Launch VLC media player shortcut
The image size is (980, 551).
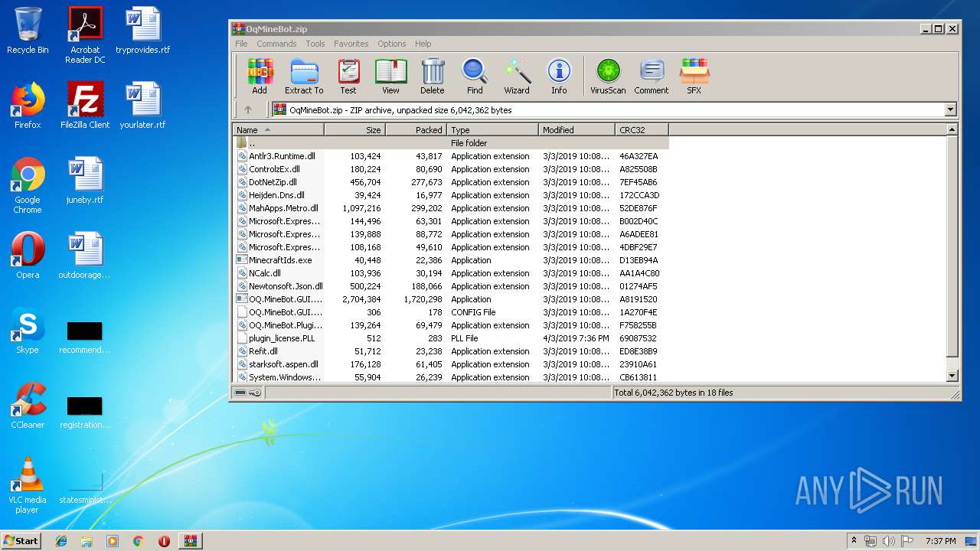[28, 486]
